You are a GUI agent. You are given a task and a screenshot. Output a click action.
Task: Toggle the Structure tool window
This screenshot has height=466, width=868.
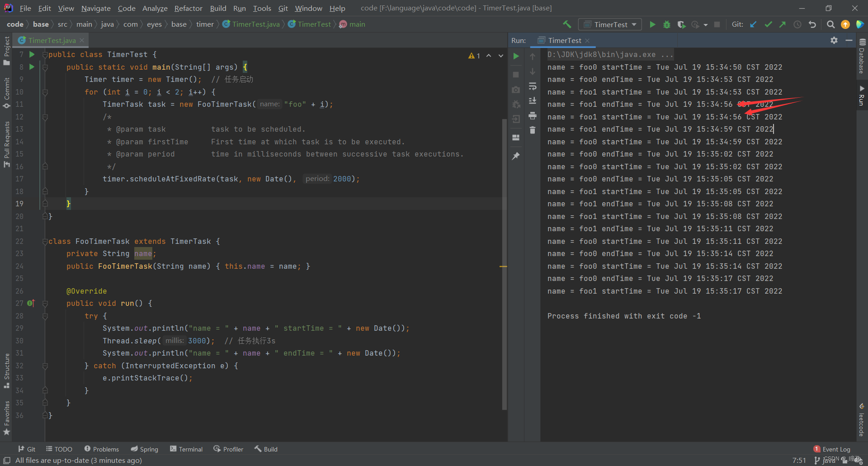pyautogui.click(x=6, y=371)
